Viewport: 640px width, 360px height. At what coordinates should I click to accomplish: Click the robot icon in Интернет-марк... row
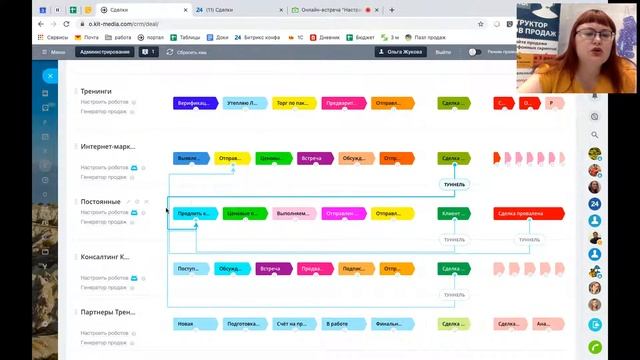point(134,168)
